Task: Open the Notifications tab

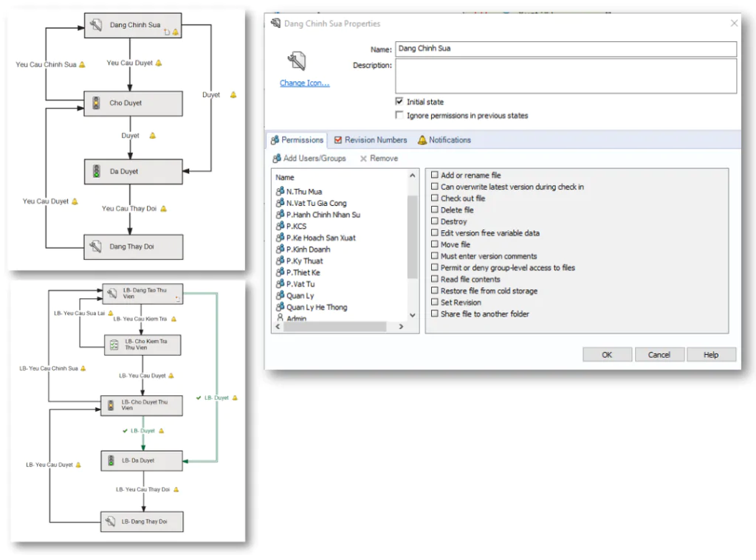Action: pos(444,140)
